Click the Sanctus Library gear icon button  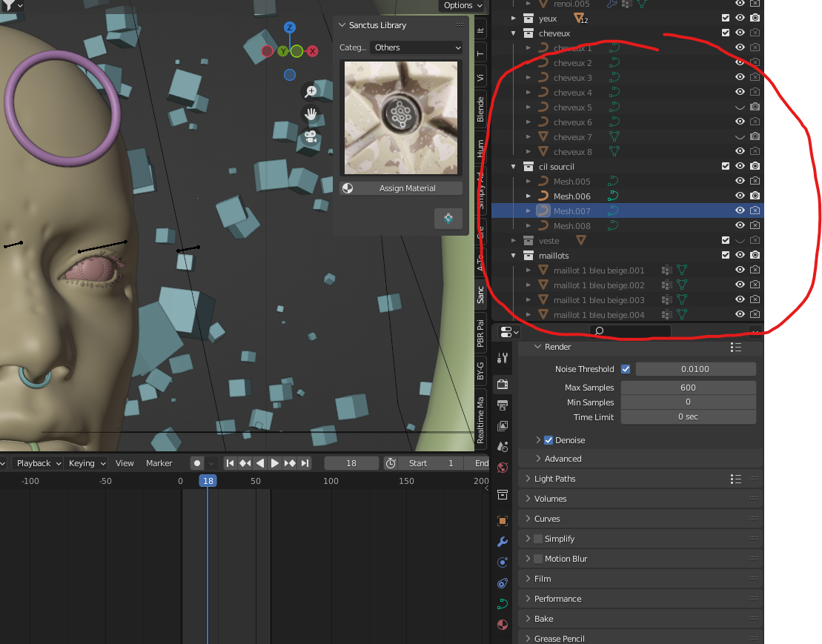[x=448, y=219]
